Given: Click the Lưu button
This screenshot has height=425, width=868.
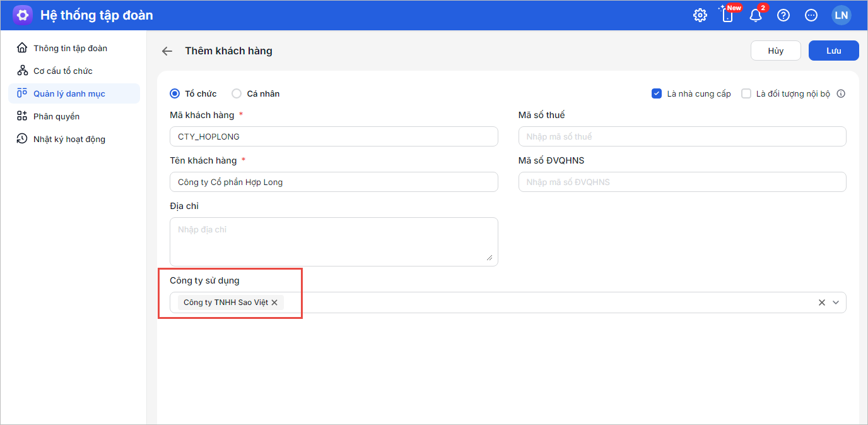Looking at the screenshot, I should [833, 51].
